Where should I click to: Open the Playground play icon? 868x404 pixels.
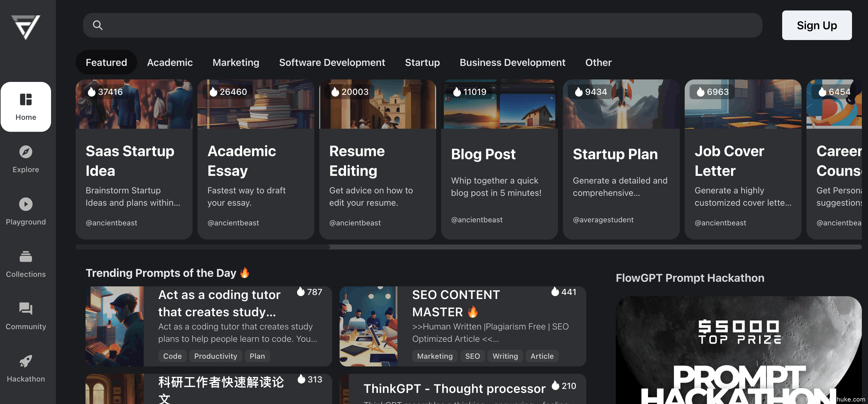26,204
